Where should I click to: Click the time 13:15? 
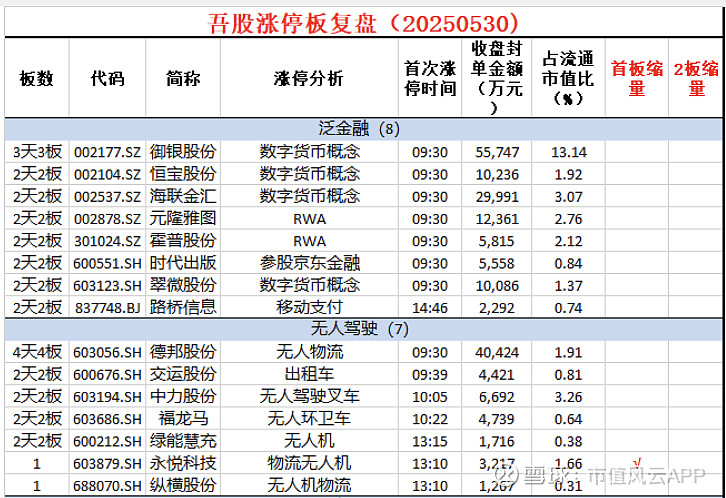[x=430, y=441]
